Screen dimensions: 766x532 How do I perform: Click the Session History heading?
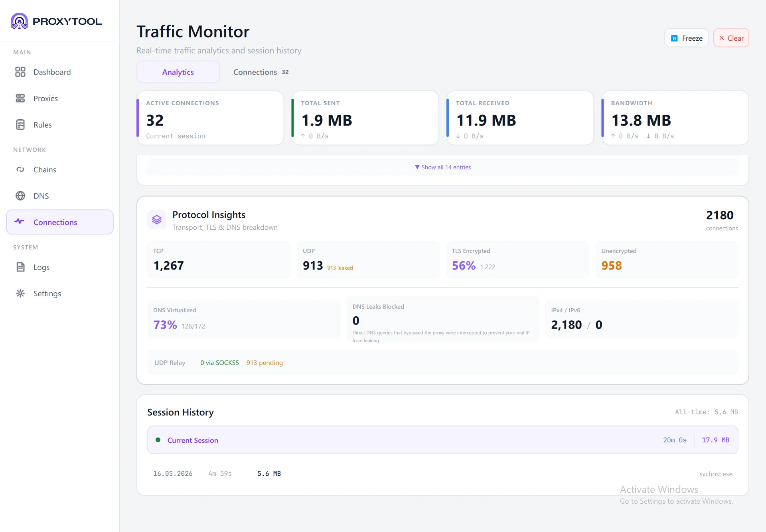180,412
